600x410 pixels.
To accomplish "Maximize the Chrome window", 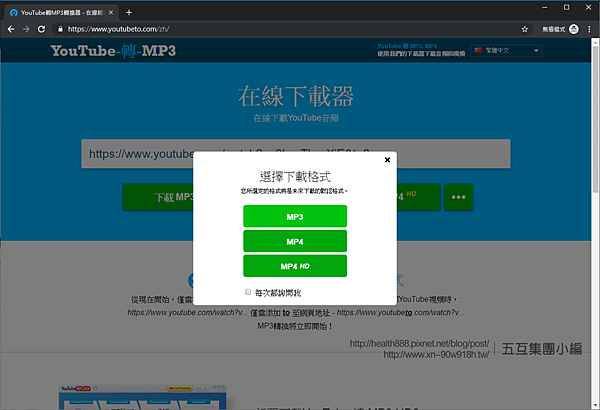I will [x=567, y=7].
